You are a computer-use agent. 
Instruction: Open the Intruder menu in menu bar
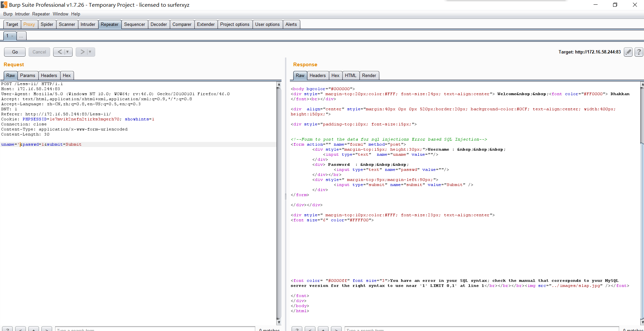[x=22, y=14]
